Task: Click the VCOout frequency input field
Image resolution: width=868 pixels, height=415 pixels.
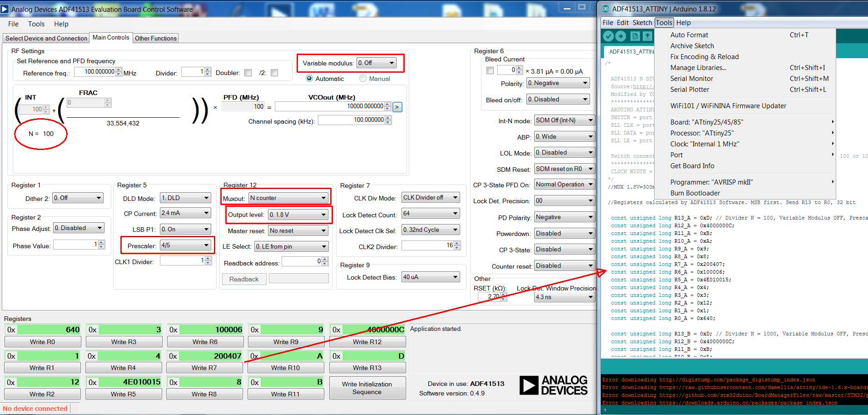Action: (x=330, y=106)
